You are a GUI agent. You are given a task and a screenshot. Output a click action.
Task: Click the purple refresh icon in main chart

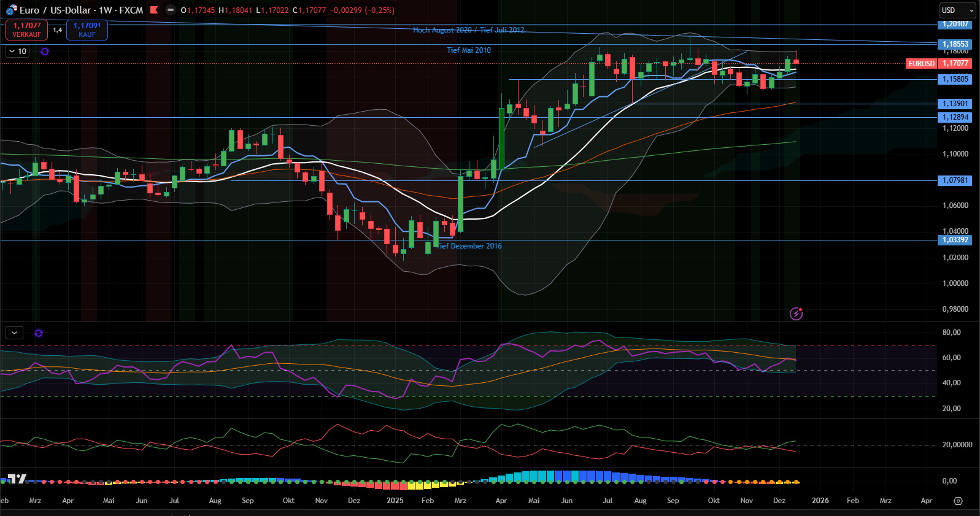45,52
